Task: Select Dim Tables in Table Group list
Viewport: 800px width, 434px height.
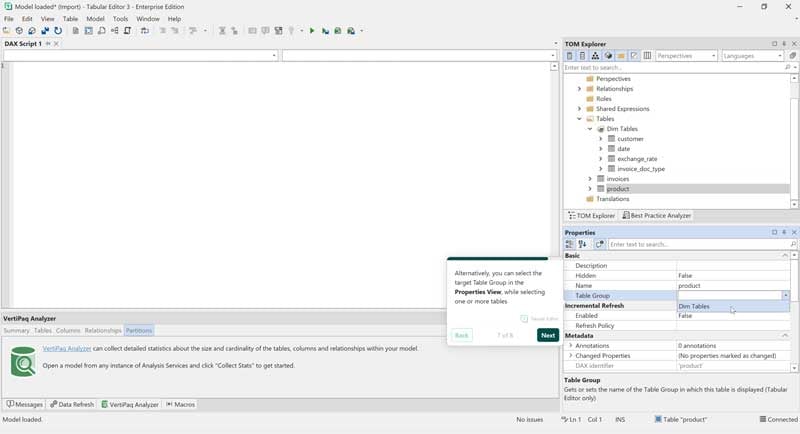Action: coord(733,307)
